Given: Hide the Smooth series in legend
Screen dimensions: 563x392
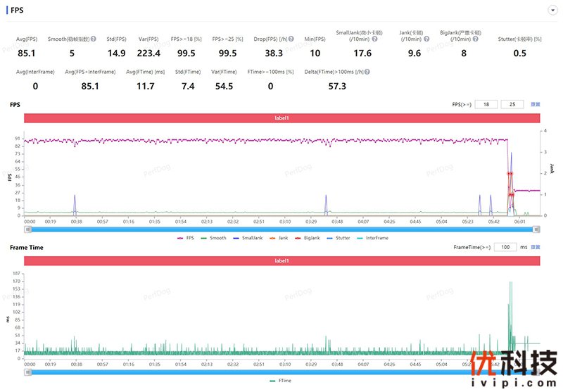Looking at the screenshot, I should (x=214, y=238).
